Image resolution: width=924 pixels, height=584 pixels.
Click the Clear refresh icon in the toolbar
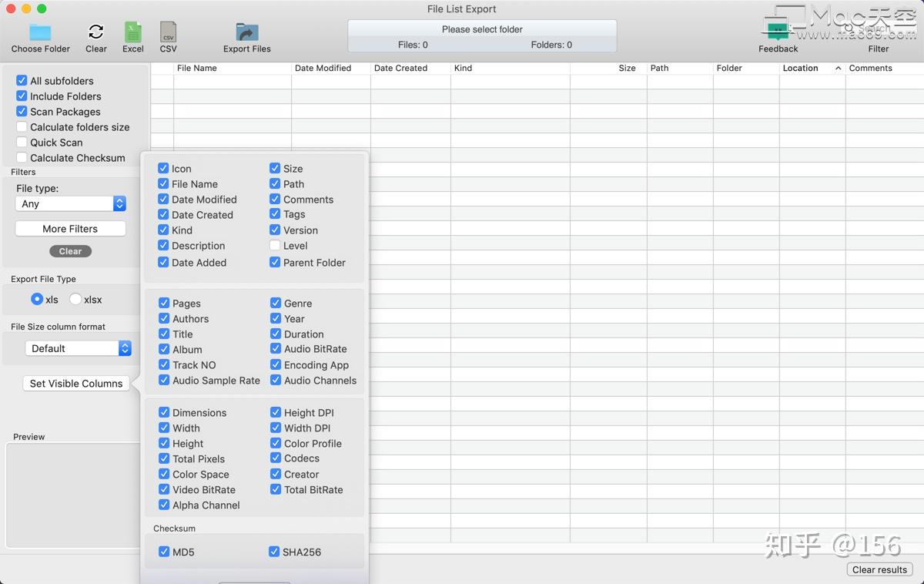(95, 31)
